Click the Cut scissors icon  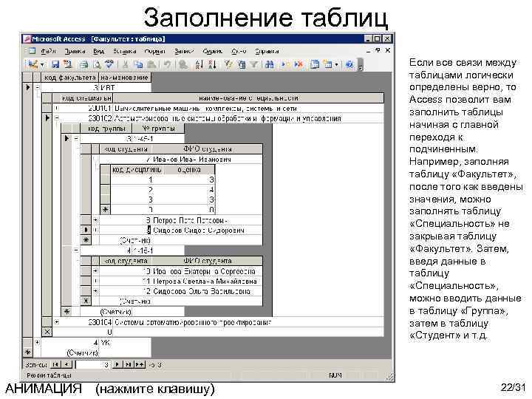[x=125, y=64]
